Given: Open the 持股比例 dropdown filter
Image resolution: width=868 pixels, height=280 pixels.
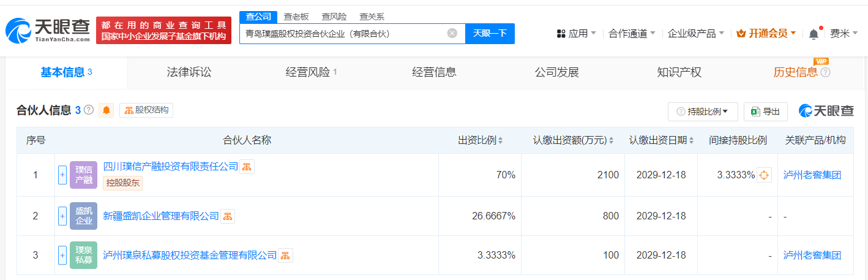Looking at the screenshot, I should [703, 112].
